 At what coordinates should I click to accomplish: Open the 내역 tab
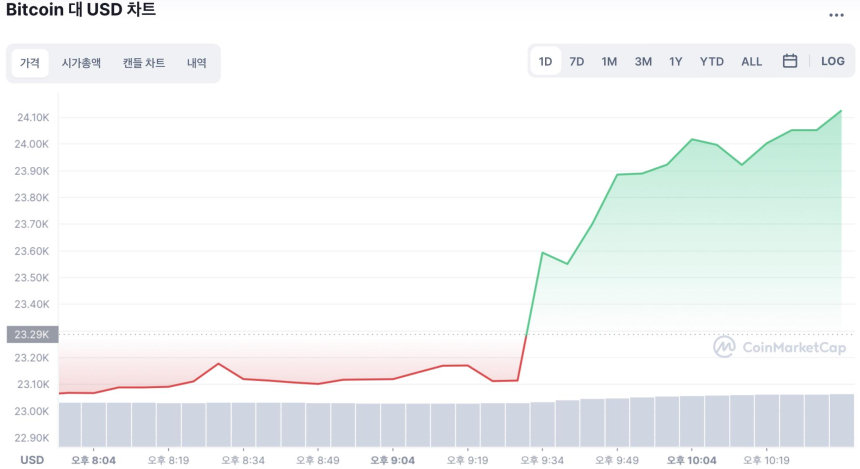196,63
